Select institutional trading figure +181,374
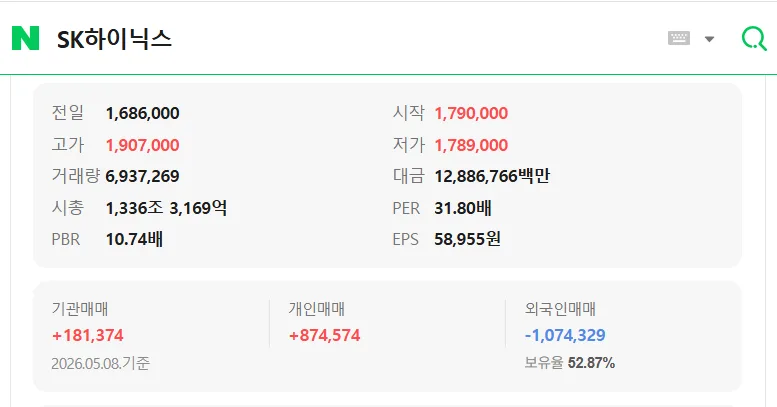The image size is (777, 407). [88, 336]
